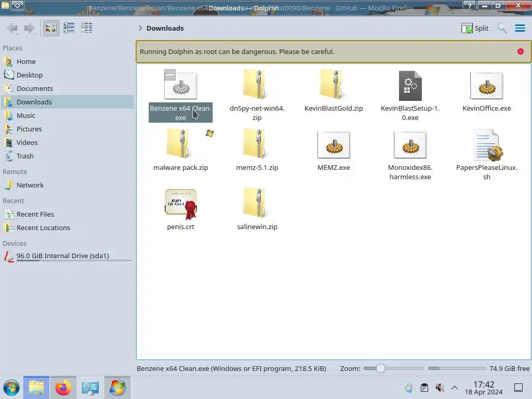This screenshot has height=399, width=532.
Task: Expand hidden system tray icons arrow
Action: point(455,388)
